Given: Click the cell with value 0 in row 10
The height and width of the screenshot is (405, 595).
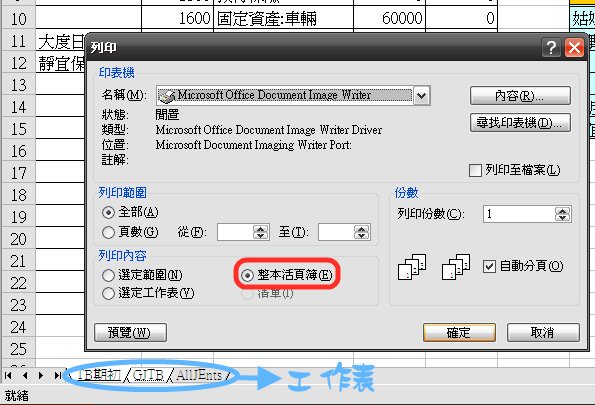Looking at the screenshot, I should coord(461,18).
